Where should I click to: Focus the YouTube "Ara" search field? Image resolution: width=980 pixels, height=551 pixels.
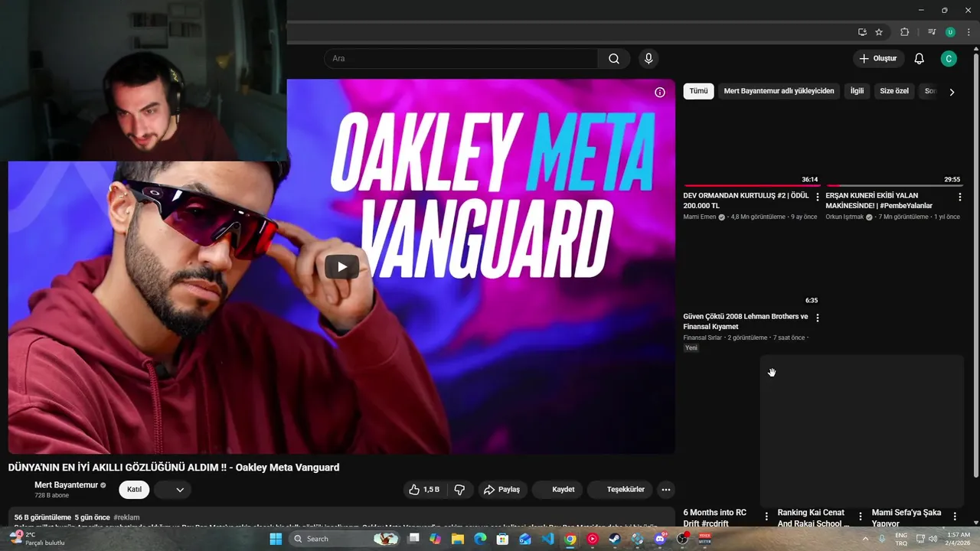tap(461, 59)
